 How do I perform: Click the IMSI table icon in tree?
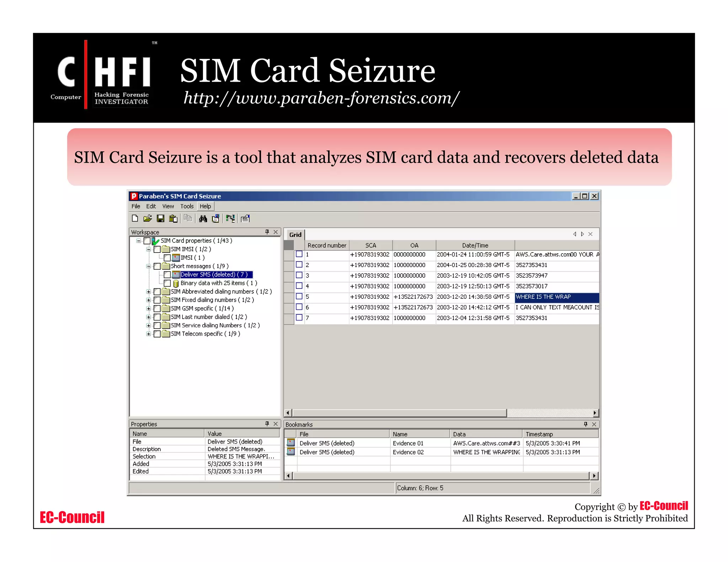point(176,258)
